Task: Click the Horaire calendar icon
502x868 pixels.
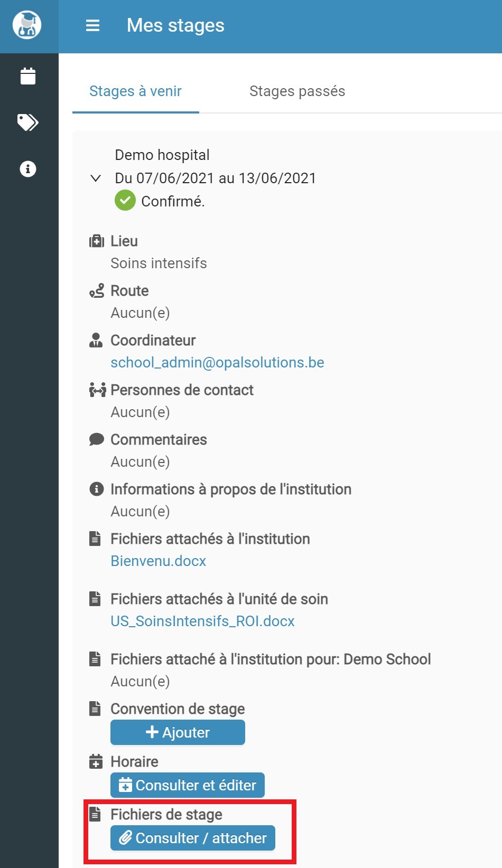Action: 96,761
